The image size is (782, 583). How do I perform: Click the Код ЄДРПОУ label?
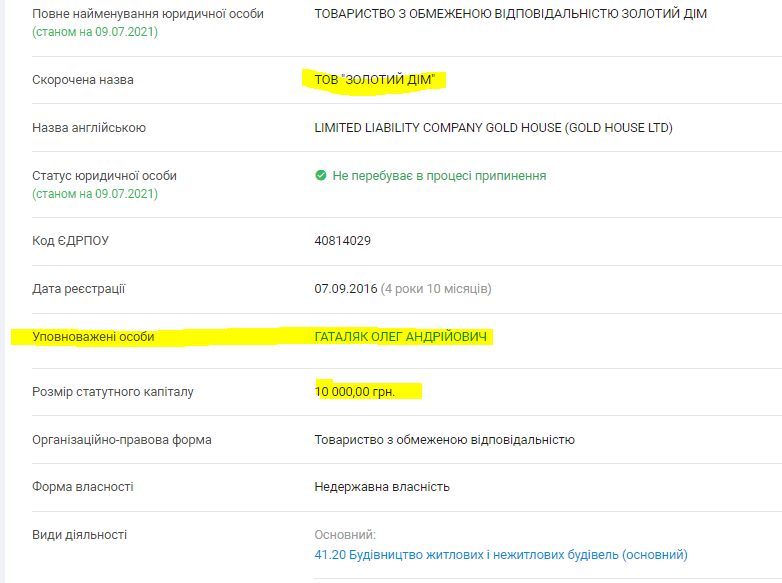point(70,240)
